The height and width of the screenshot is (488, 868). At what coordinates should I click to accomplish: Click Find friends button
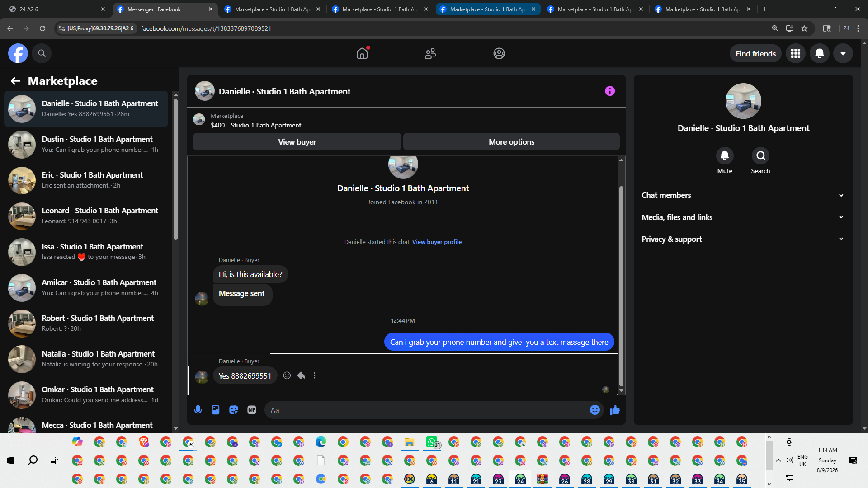coord(755,54)
